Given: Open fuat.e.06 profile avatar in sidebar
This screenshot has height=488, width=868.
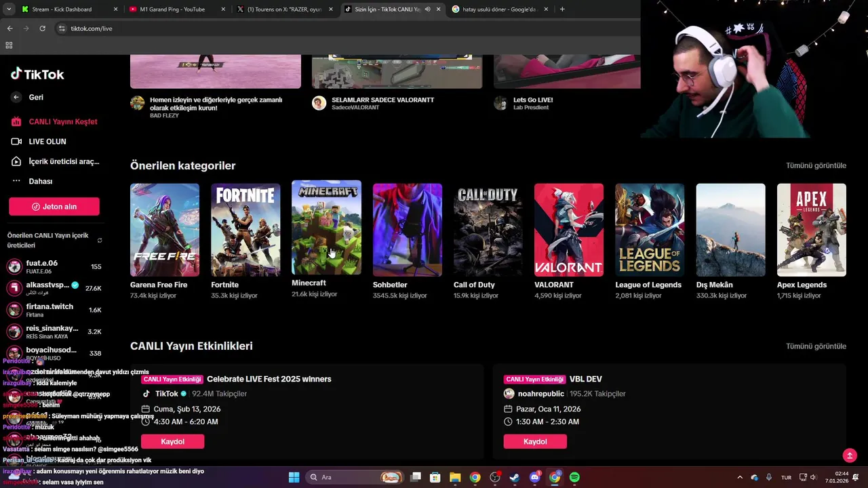Looking at the screenshot, I should (x=14, y=266).
